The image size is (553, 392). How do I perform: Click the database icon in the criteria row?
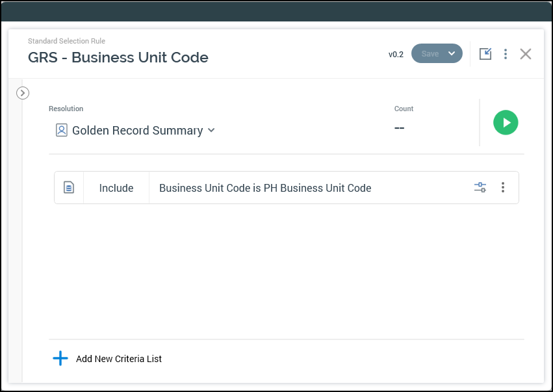tap(69, 188)
